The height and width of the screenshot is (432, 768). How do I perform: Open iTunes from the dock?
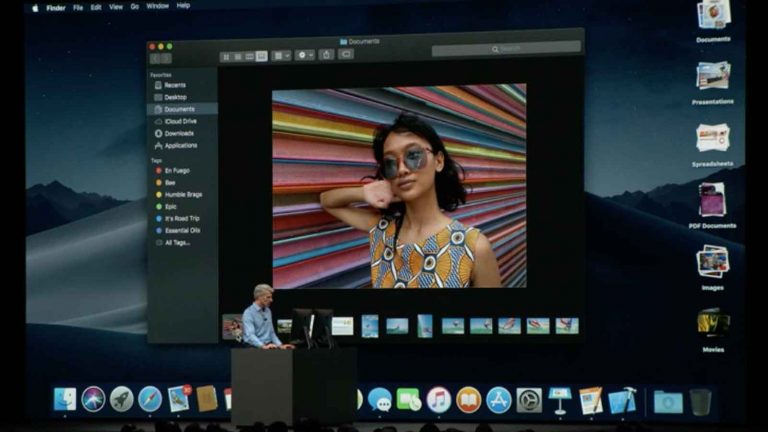click(438, 399)
